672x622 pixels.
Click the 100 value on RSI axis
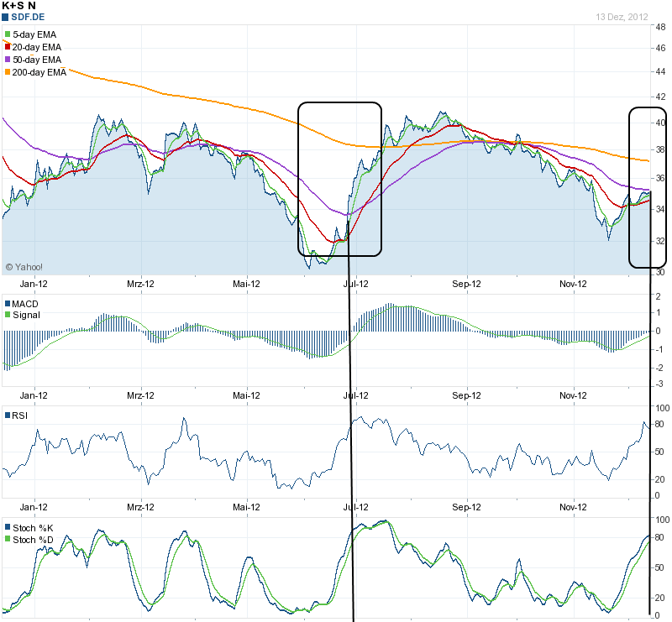663,408
